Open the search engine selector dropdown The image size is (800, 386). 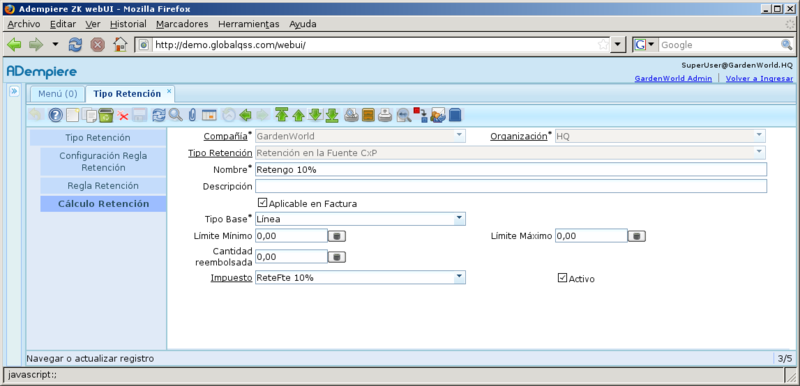(x=645, y=45)
